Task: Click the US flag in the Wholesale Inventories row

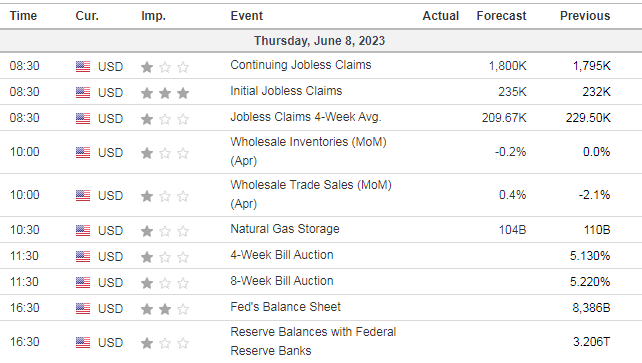Action: (x=83, y=153)
